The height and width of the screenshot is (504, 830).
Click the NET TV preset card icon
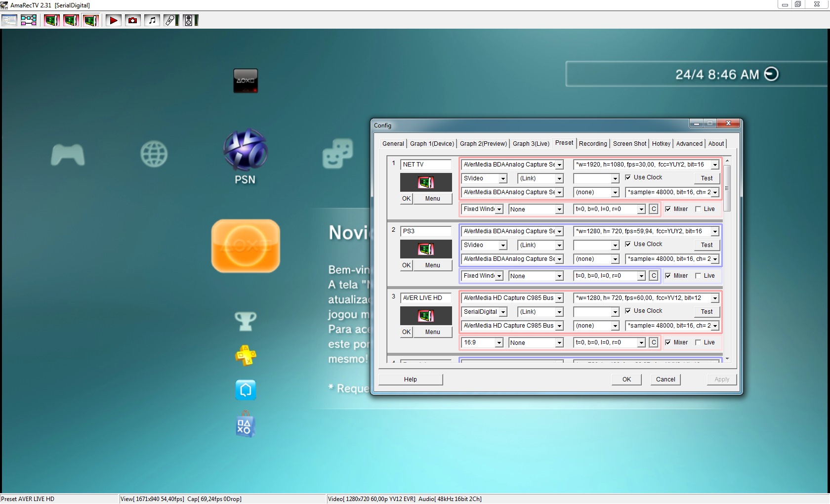[x=426, y=182]
